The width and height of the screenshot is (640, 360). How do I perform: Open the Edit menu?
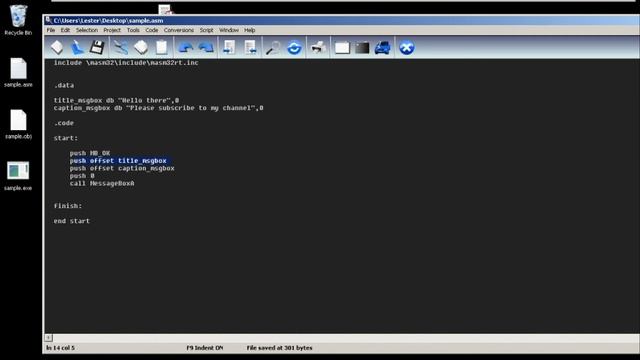65,30
